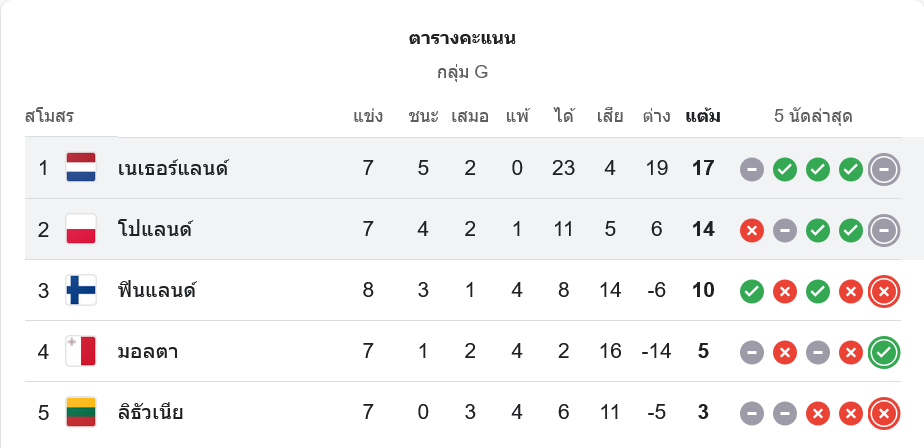Image resolution: width=924 pixels, height=448 pixels.
Task: Click the 5 นัดล่าสุด column header
Action: click(813, 116)
